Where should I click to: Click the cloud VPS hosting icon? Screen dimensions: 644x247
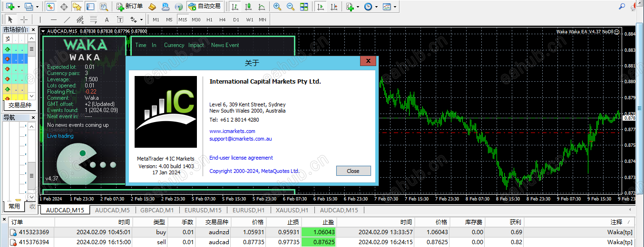click(x=166, y=7)
